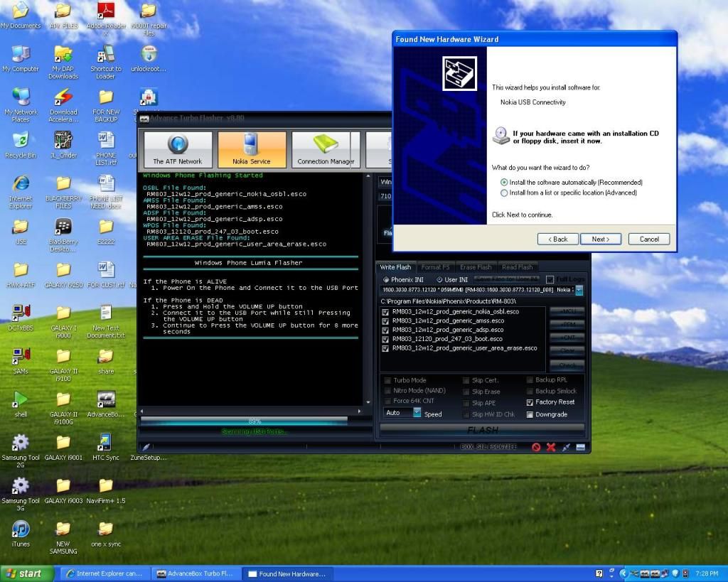The width and height of the screenshot is (728, 582).
Task: Launch Internet Explorer desktop shortcut
Action: [x=21, y=192]
